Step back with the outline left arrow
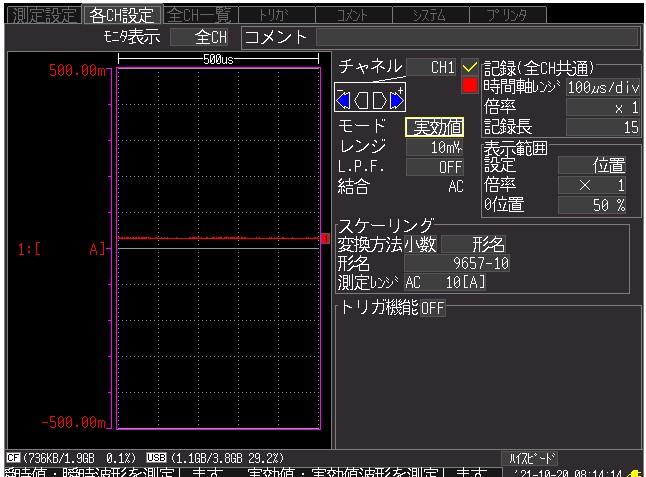The width and height of the screenshot is (646, 477). click(x=361, y=100)
